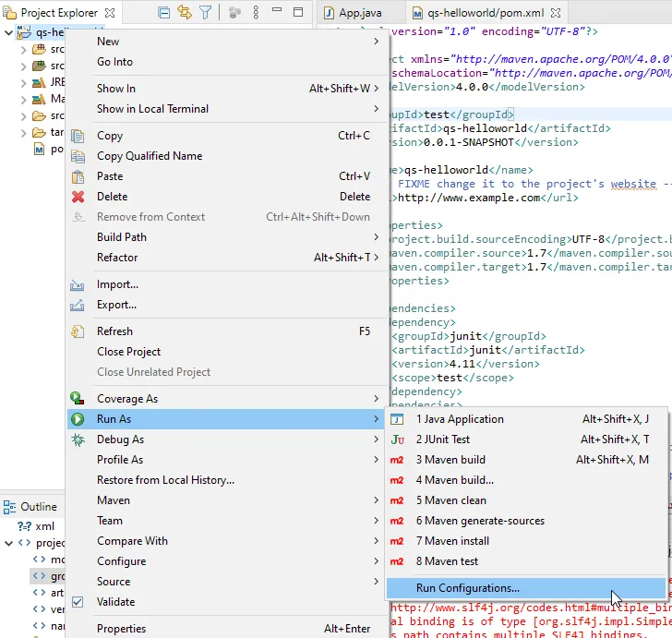Choose Show in Local Terminal

227,109
